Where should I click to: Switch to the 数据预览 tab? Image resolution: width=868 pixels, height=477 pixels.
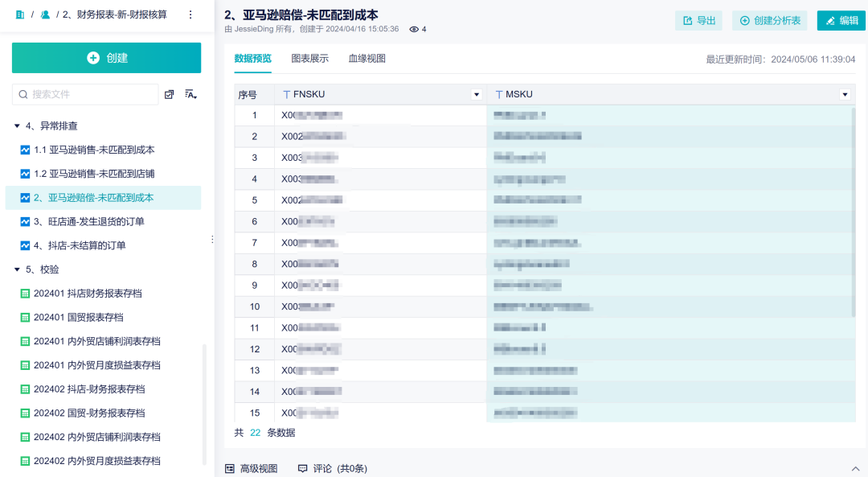tap(253, 59)
